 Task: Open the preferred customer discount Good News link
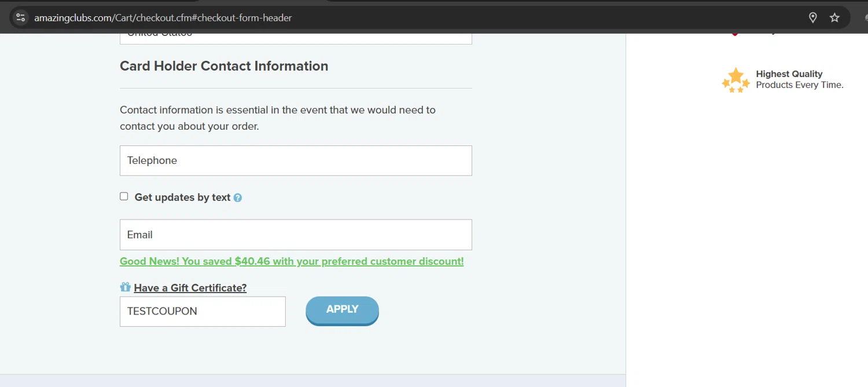coord(292,261)
